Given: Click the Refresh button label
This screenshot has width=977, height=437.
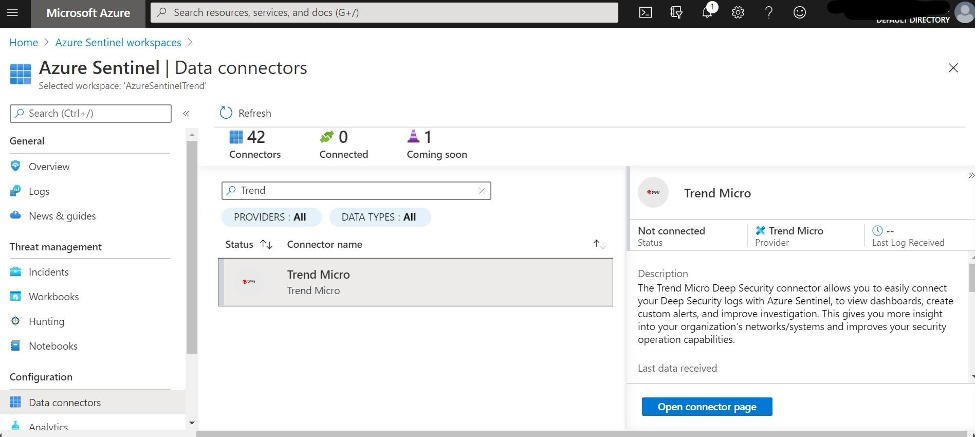Looking at the screenshot, I should click(x=255, y=113).
